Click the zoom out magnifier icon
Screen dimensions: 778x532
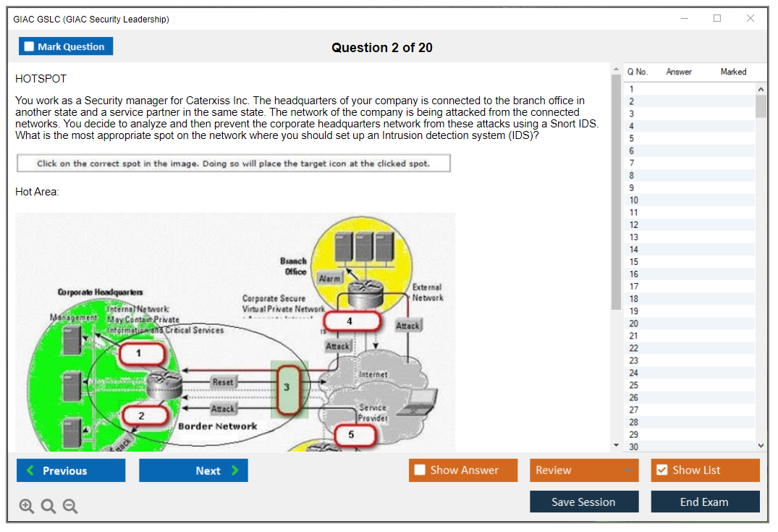coord(70,507)
